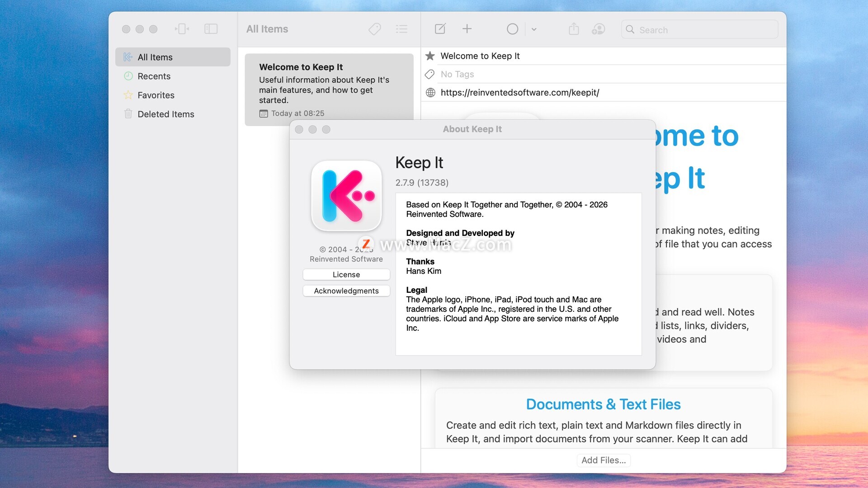Click the list view options icon
This screenshot has height=488, width=868.
pyautogui.click(x=401, y=29)
